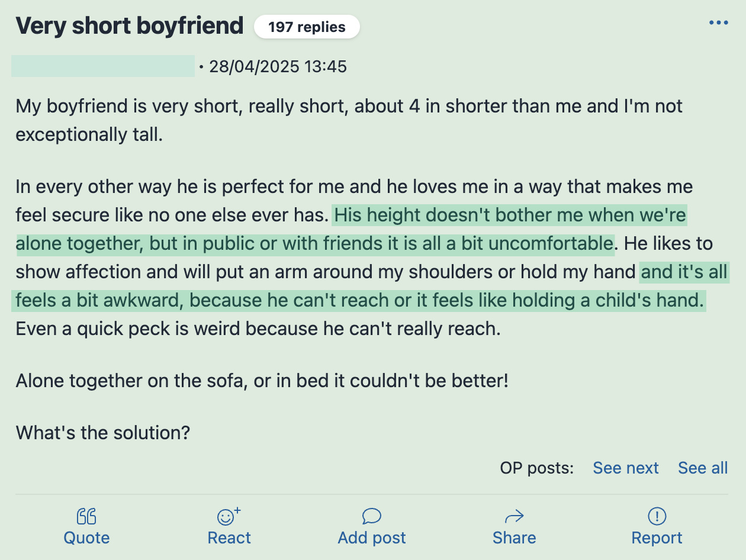The width and height of the screenshot is (746, 560).
Task: Click the Add post speech bubble icon
Action: point(371,517)
